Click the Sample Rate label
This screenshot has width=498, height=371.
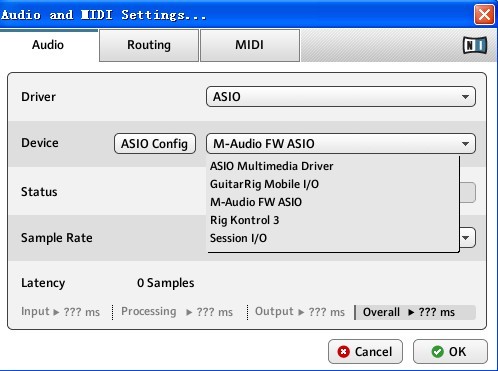(x=57, y=238)
